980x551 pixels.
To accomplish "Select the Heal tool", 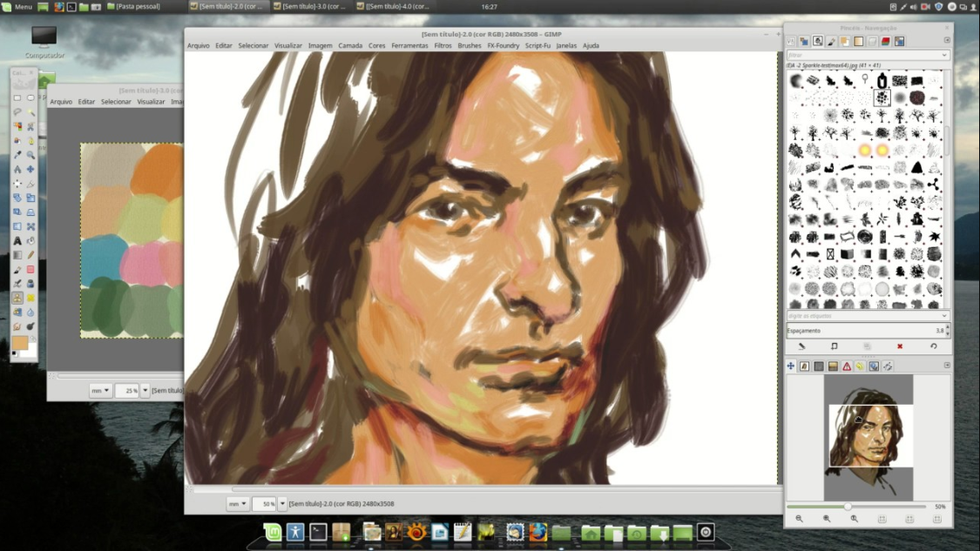I will [x=30, y=298].
